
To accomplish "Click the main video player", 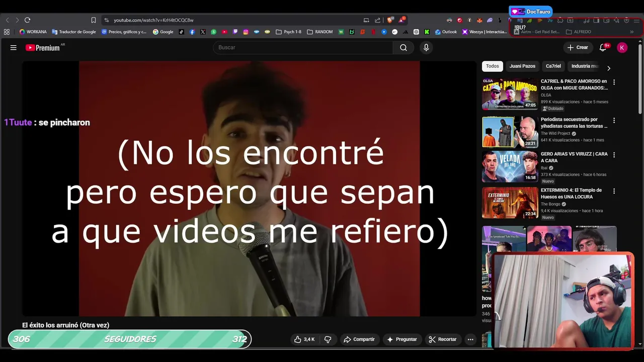I will (249, 189).
